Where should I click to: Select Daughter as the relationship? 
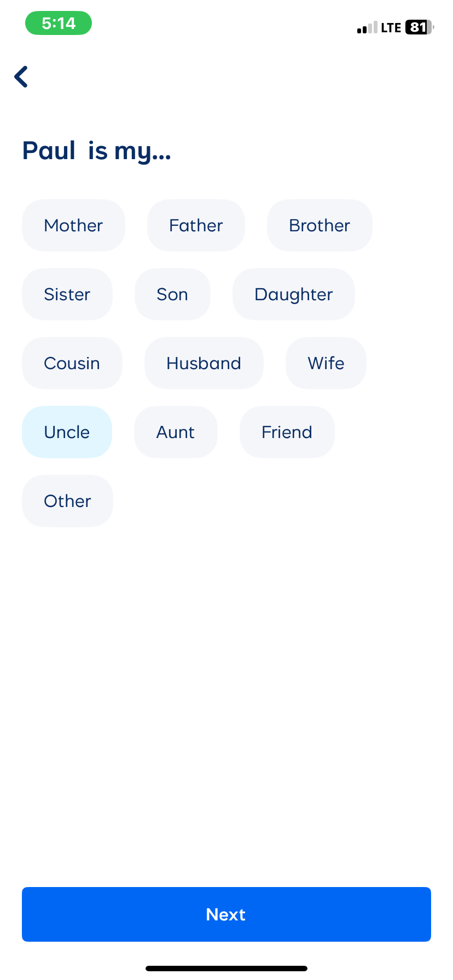[x=294, y=294]
